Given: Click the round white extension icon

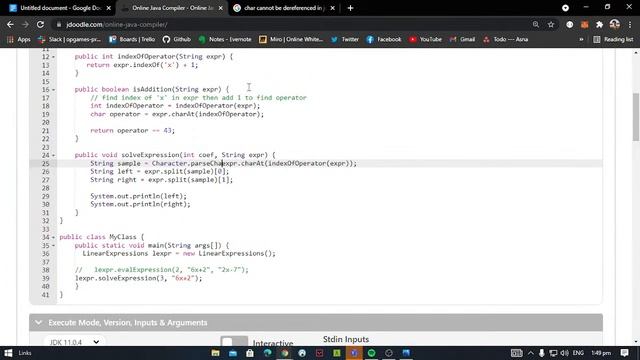Looking at the screenshot, I should click(569, 24).
